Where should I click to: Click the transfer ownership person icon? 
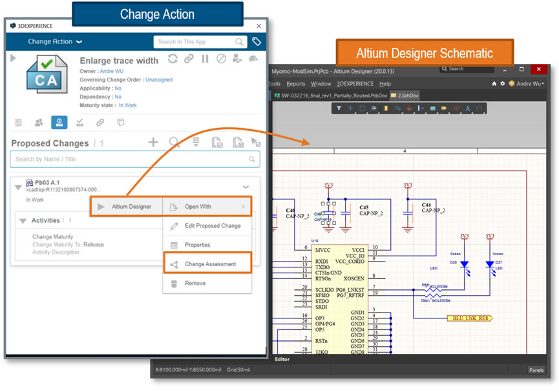point(237,59)
